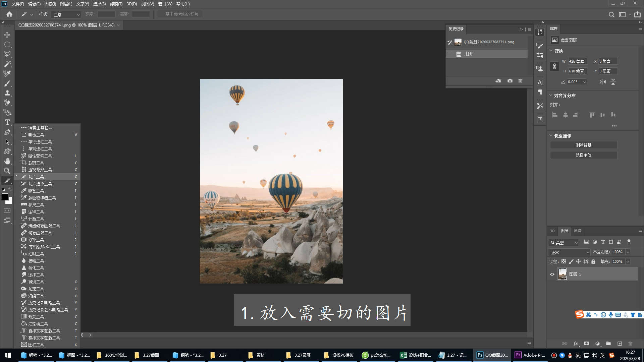Image resolution: width=644 pixels, height=362 pixels.
Task: Show more align options ellipsis
Action: tap(614, 126)
